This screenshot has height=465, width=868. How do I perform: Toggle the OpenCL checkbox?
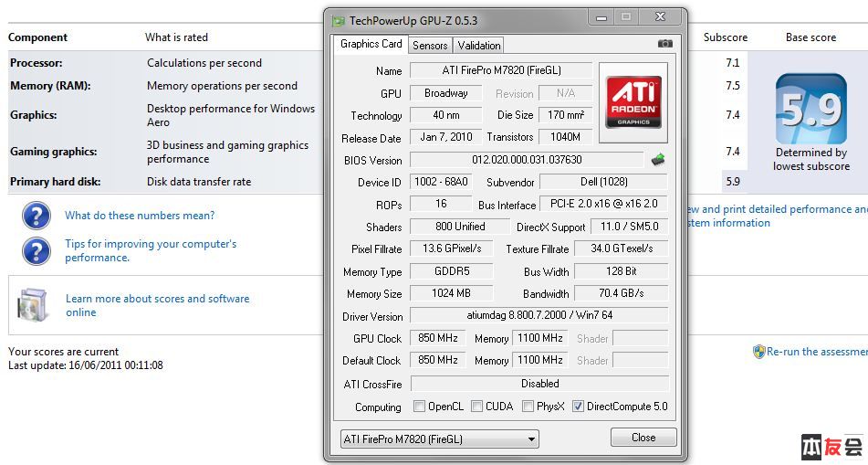[419, 407]
